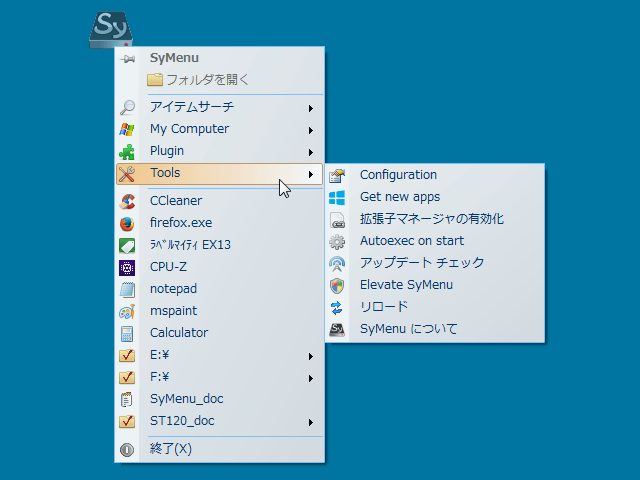Launch the Calculator entry
The height and width of the screenshot is (480, 640).
[x=220, y=333]
